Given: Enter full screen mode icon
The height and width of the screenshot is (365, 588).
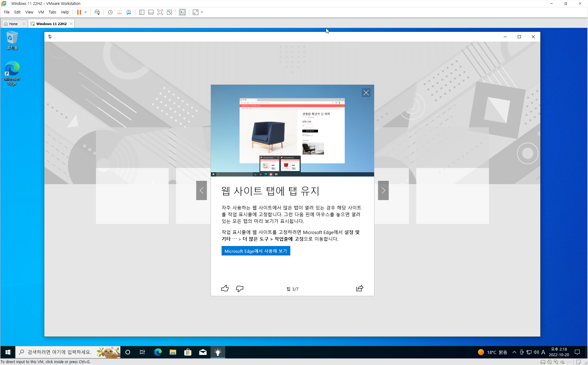Looking at the screenshot, I should (160, 12).
